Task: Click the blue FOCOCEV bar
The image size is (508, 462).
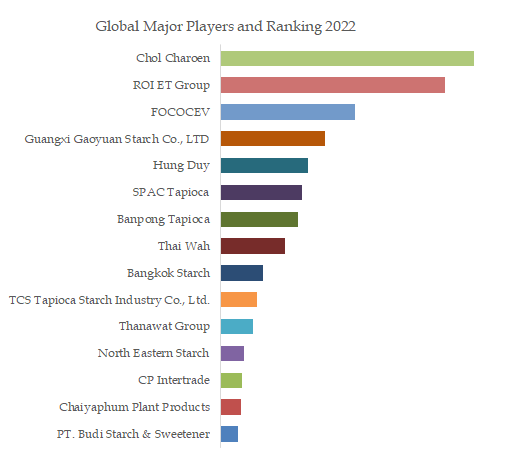Action: click(288, 112)
